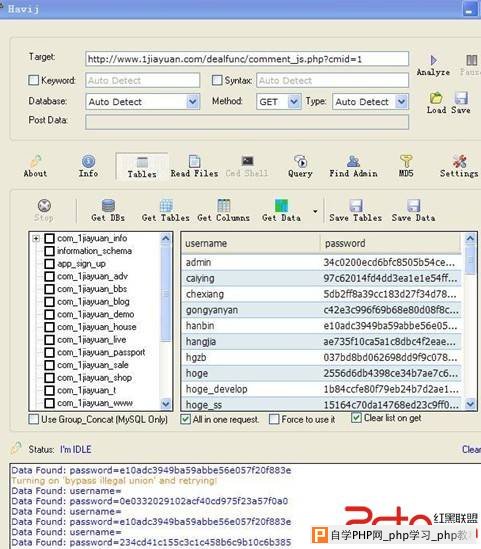Select com_1jiayuan_live in database tree
Image resolution: width=481 pixels, height=549 pixels.
click(x=91, y=340)
